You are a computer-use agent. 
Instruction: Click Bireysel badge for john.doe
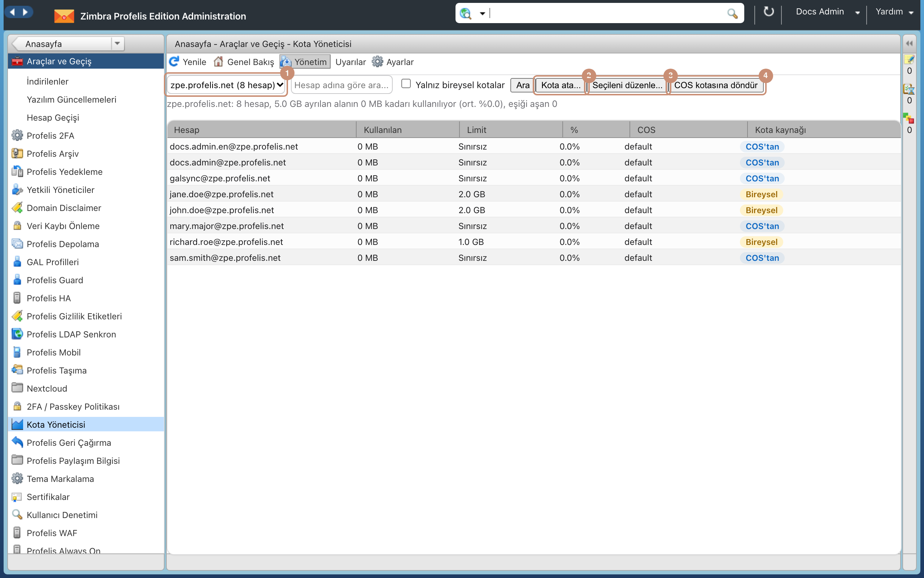tap(761, 210)
